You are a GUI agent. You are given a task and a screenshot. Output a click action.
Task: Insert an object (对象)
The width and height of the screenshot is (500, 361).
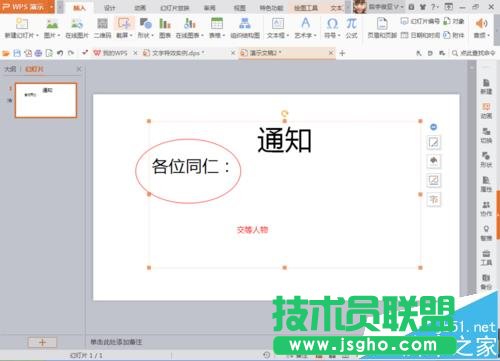pyautogui.click(x=454, y=21)
